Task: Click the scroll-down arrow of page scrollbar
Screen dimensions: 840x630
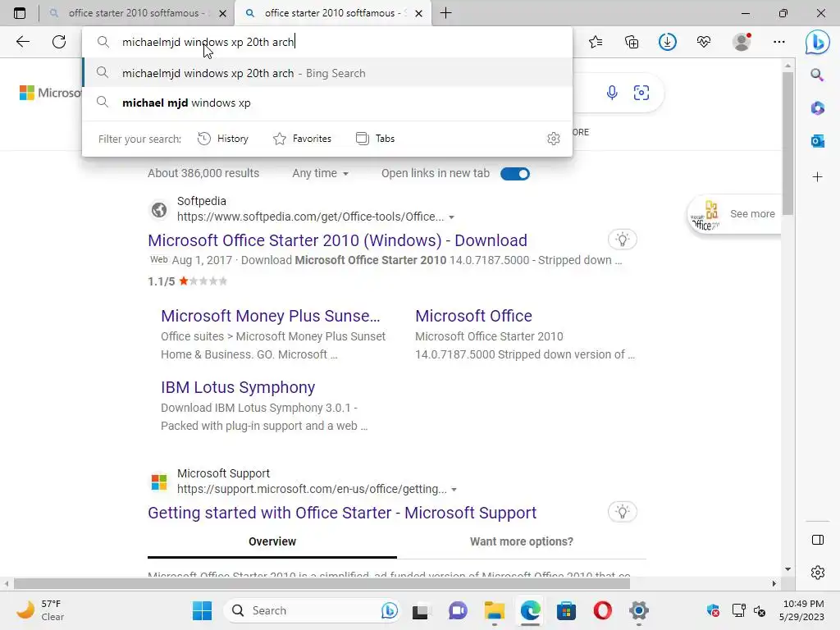Action: (x=787, y=569)
